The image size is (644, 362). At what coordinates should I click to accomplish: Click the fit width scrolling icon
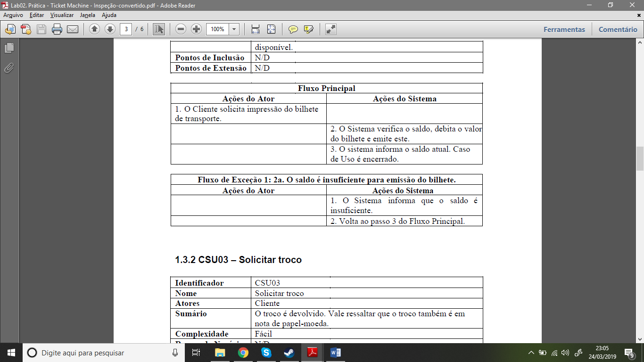[x=256, y=29]
